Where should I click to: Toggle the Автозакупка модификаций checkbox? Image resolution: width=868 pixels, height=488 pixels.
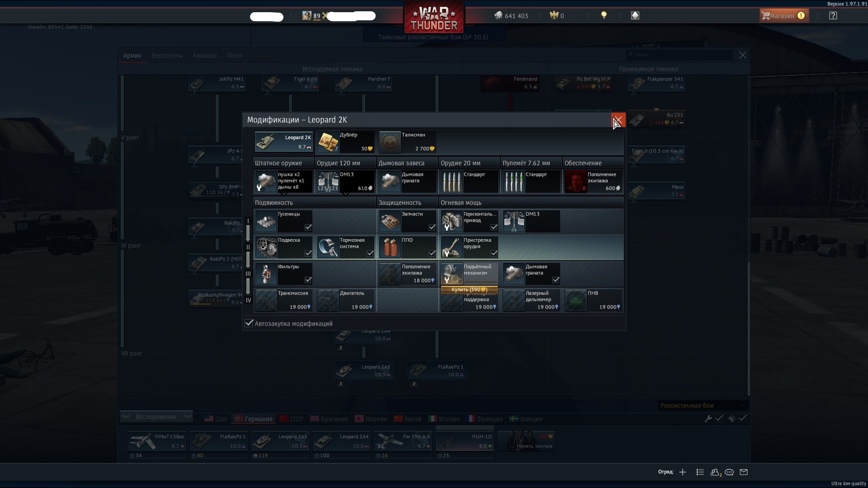point(249,323)
